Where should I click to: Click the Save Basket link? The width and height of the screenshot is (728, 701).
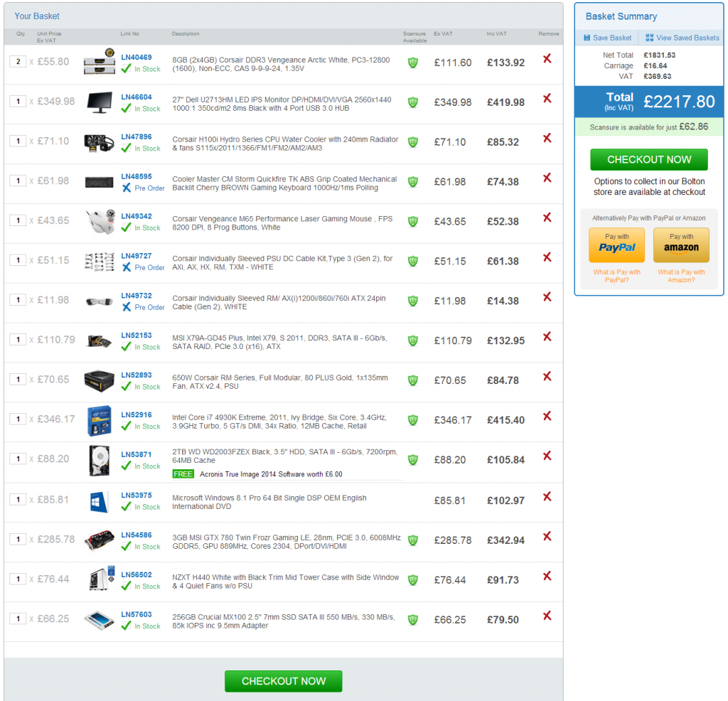point(612,38)
